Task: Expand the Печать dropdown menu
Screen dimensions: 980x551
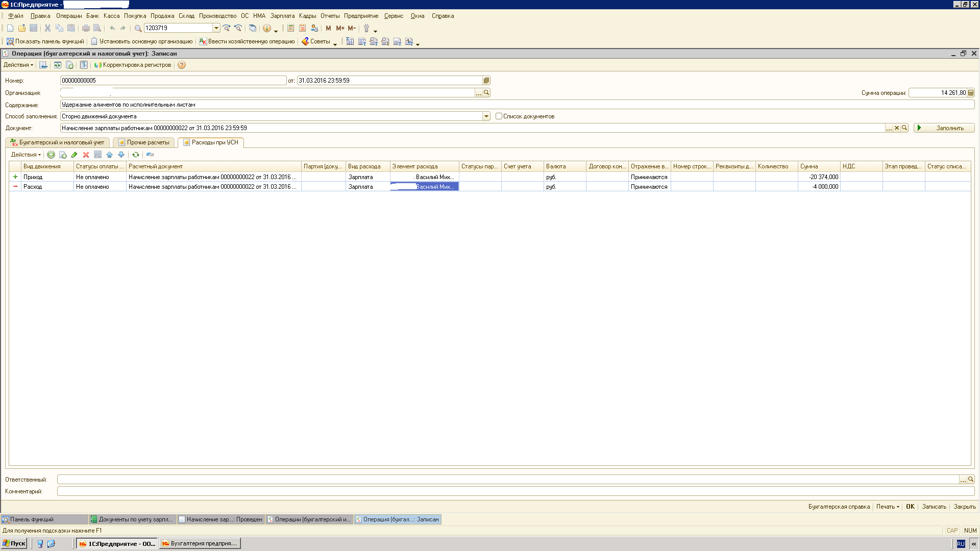Action: tap(888, 507)
